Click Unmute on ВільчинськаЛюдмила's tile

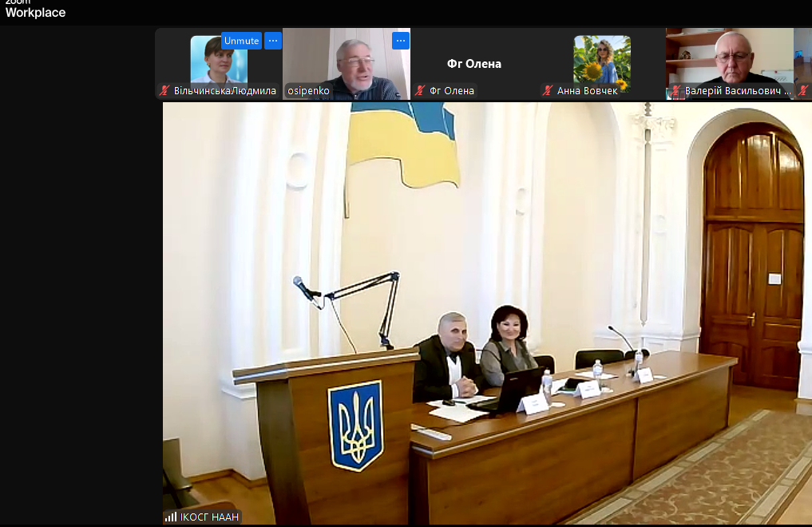pos(241,41)
